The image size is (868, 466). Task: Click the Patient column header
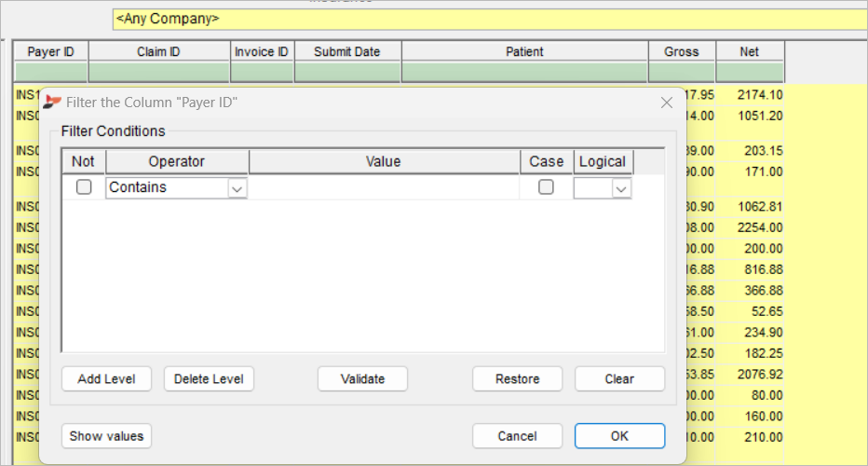click(524, 51)
